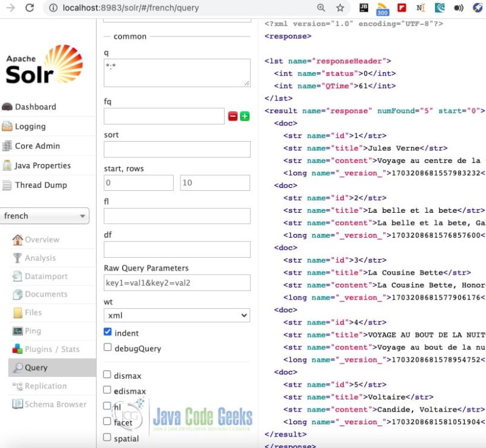Click the Raw Query Parameters input field
486x448 pixels.
176,282
